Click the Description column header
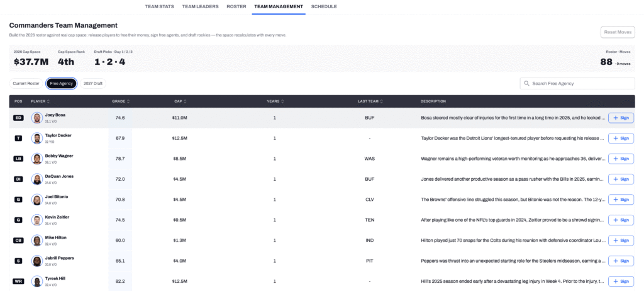This screenshot has height=291, width=644. (433, 101)
